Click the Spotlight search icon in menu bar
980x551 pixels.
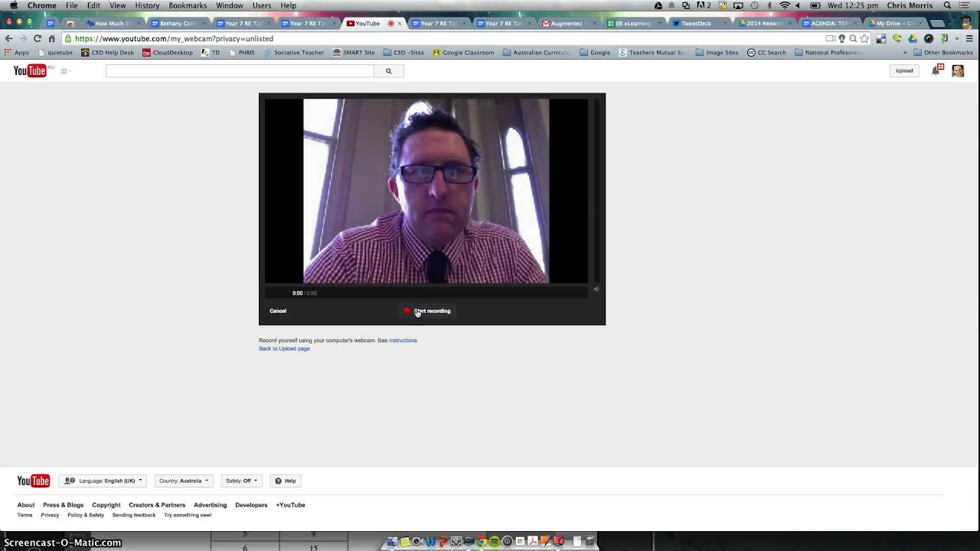(x=947, y=5)
